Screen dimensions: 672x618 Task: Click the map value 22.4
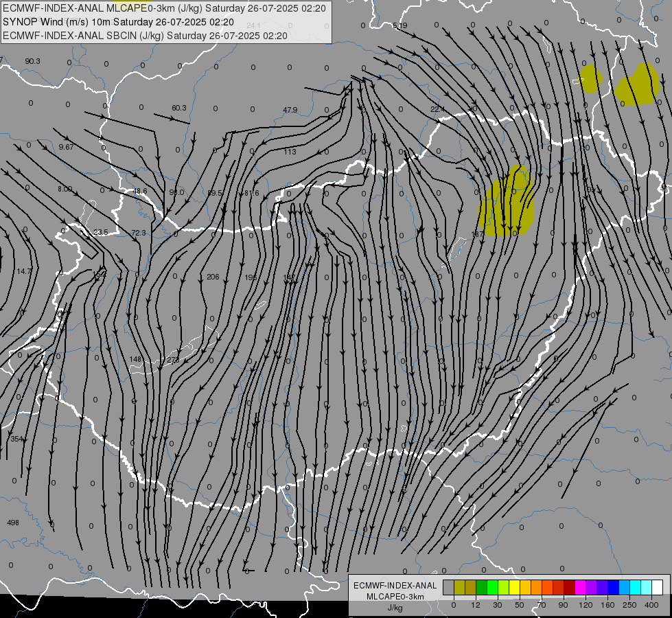(x=437, y=110)
